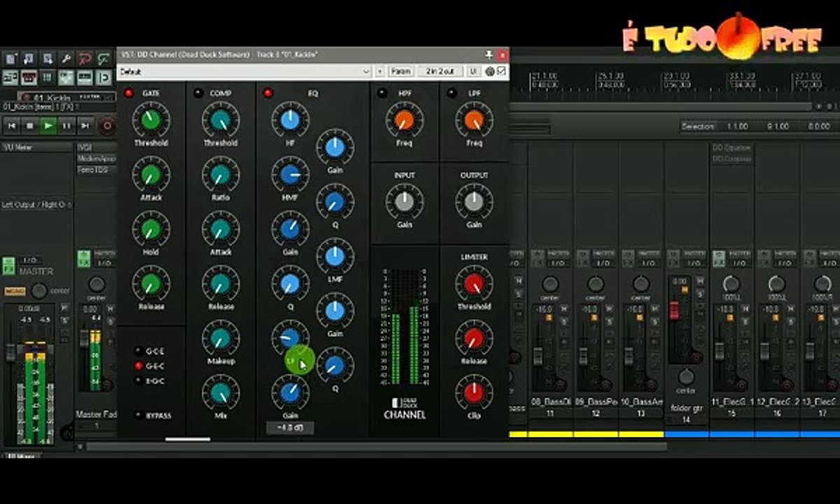Click the 2 in 2 out button
The width and height of the screenshot is (840, 504).
coord(440,71)
